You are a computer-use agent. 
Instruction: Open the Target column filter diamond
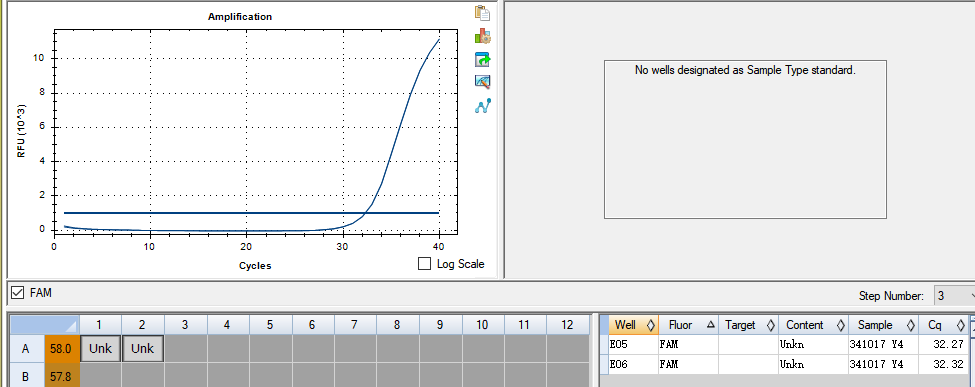coord(770,325)
